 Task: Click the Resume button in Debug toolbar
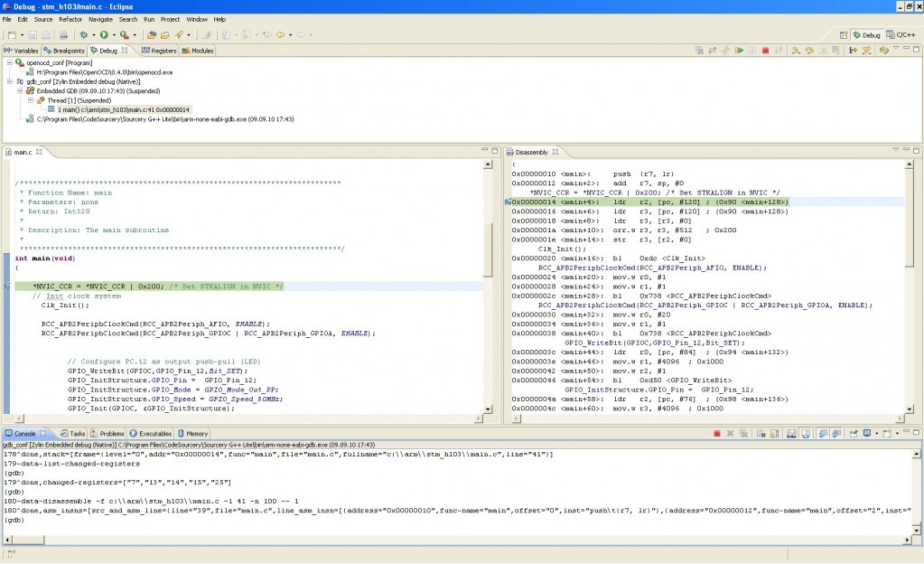pyautogui.click(x=739, y=51)
